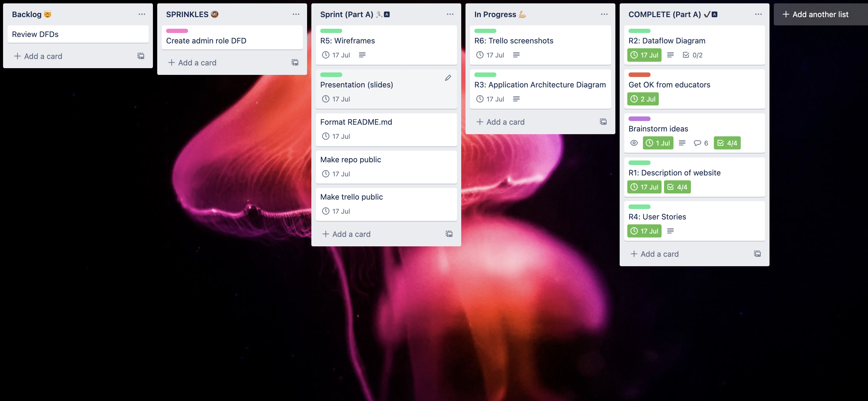
Task: Click the pencil edit icon on Presentation slides
Action: pos(448,77)
